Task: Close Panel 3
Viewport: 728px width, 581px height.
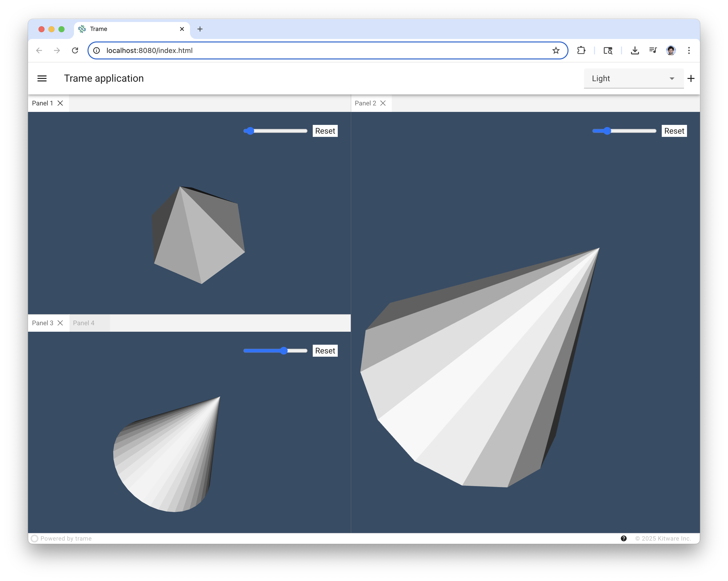Action: (60, 323)
